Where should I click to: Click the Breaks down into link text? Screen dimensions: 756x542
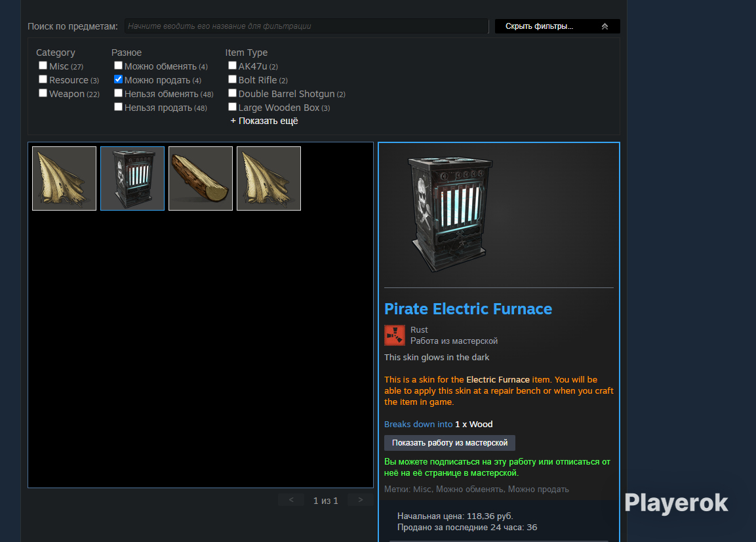418,425
